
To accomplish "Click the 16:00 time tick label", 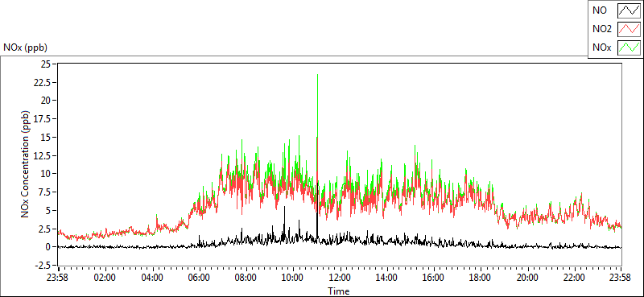I will coord(433,277).
